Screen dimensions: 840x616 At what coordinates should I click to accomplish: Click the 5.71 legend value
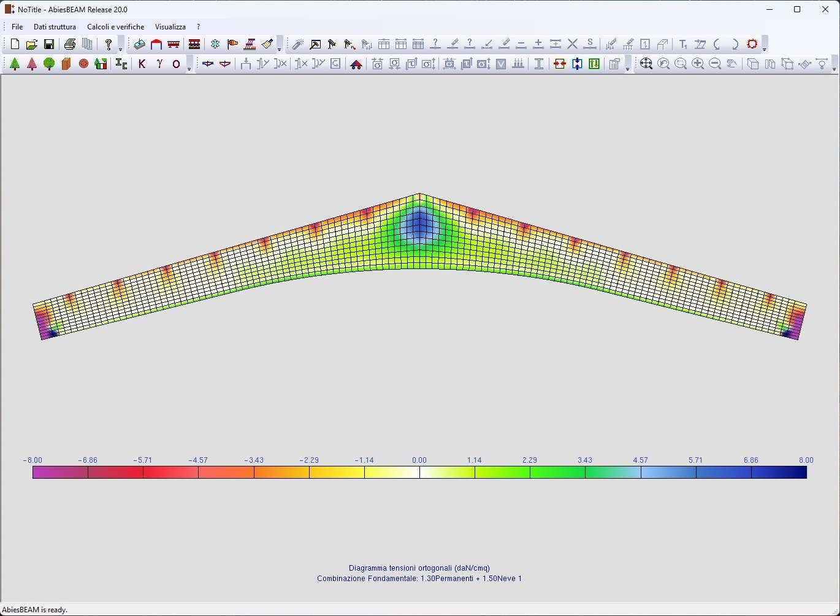pyautogui.click(x=695, y=460)
